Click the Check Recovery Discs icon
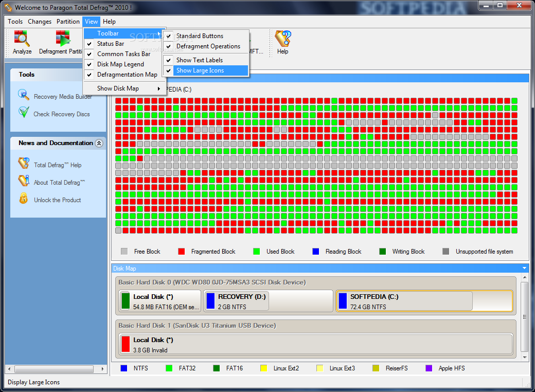The width and height of the screenshot is (535, 392). tap(24, 112)
